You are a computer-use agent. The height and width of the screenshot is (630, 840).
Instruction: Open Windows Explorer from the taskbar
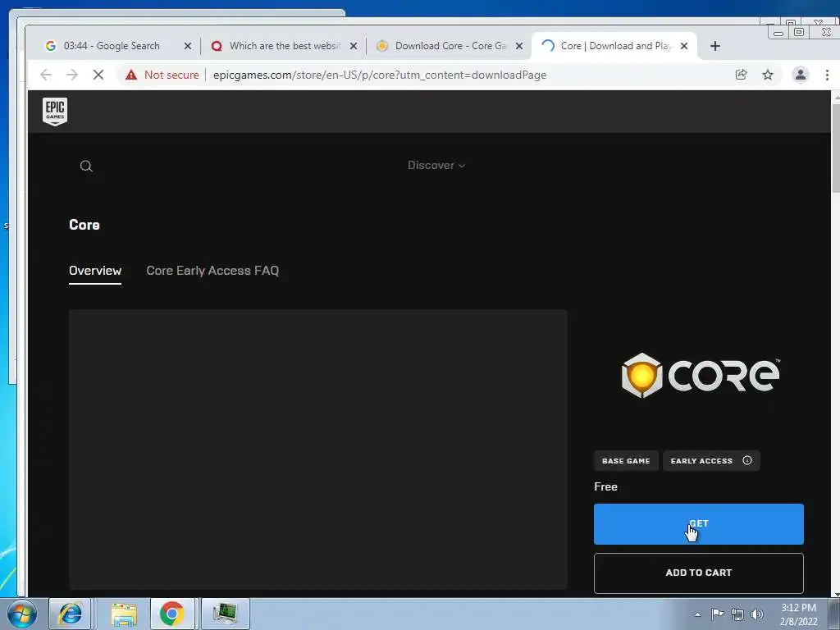tap(124, 614)
